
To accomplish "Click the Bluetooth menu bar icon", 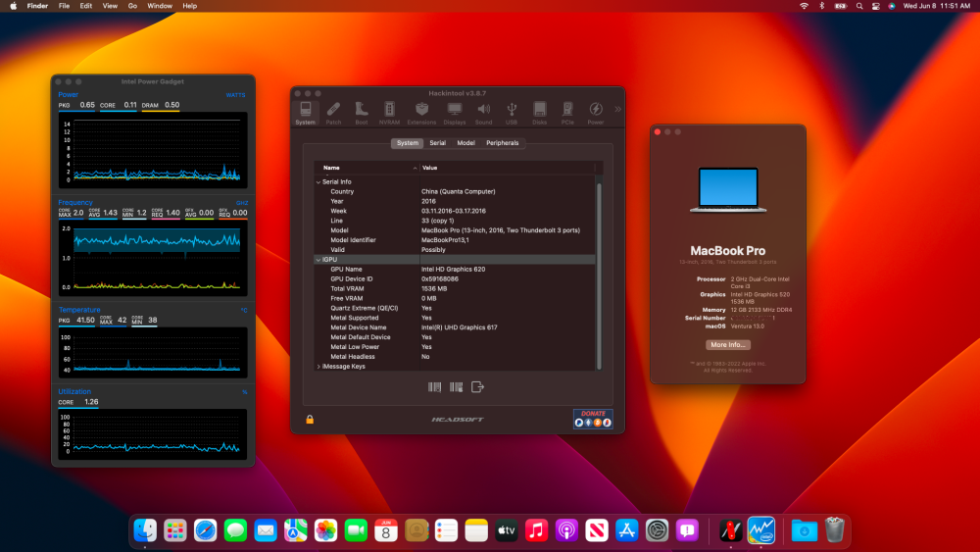I will [x=822, y=6].
